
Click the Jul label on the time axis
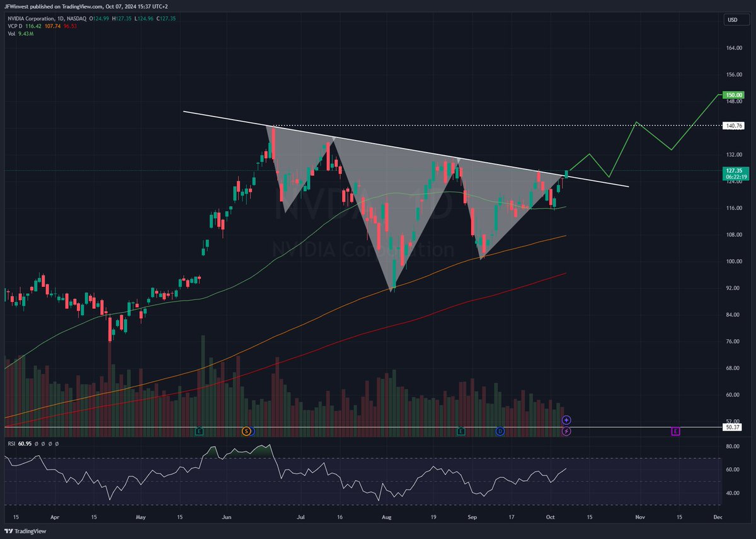(301, 516)
